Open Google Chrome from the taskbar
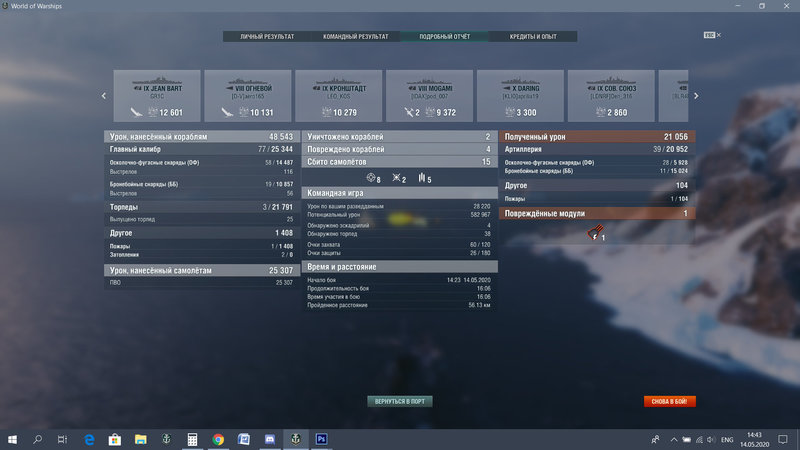 (x=217, y=439)
